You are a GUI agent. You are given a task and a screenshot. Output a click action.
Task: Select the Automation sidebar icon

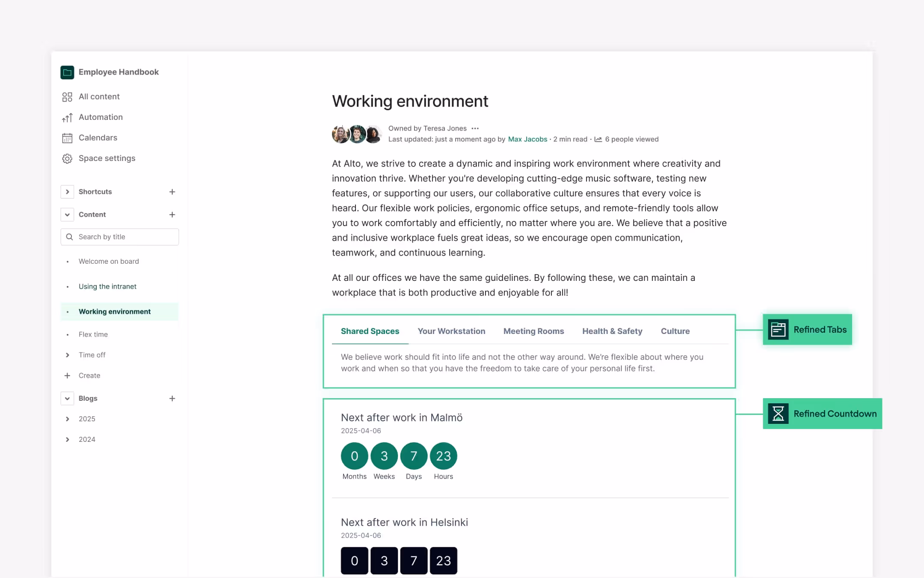[67, 117]
